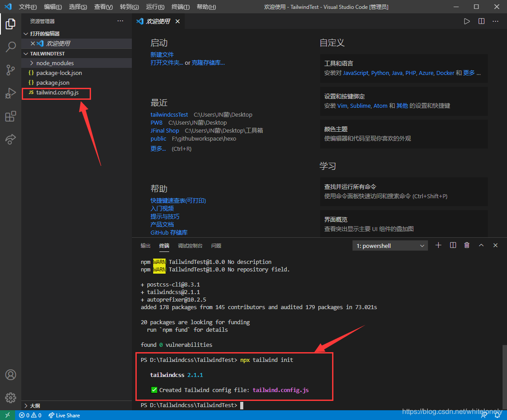Switch to the 调试控制台 panel tab
The width and height of the screenshot is (507, 420).
(x=190, y=246)
